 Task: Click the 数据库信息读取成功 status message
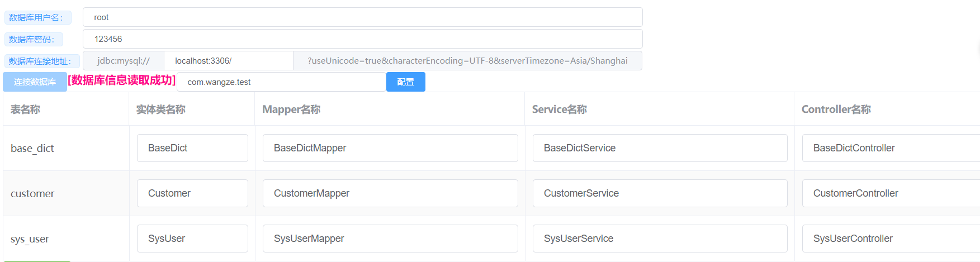122,80
